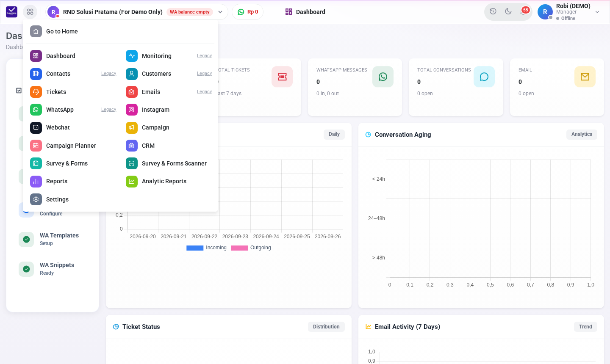610x364 pixels.
Task: Toggle the Incoming legend blue swatch
Action: click(195, 248)
